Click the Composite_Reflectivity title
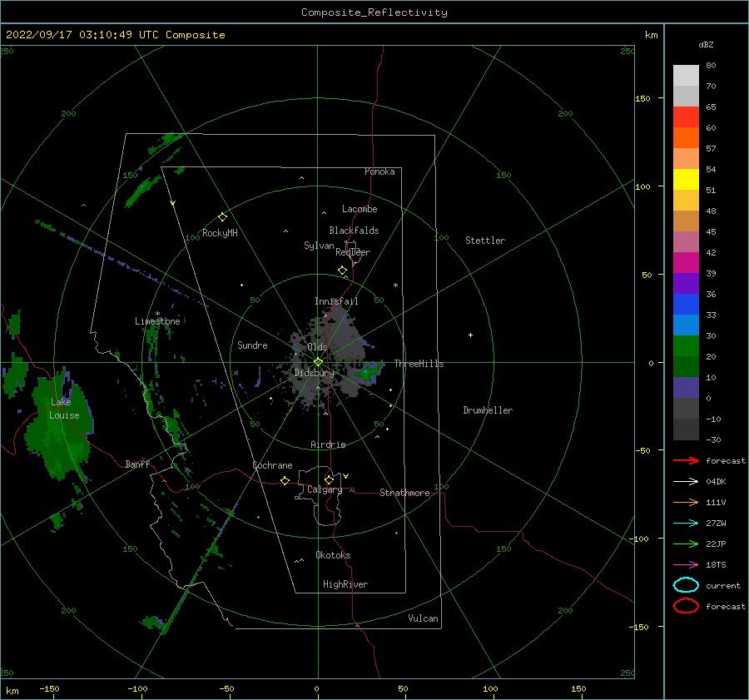749x700 pixels. (x=374, y=12)
